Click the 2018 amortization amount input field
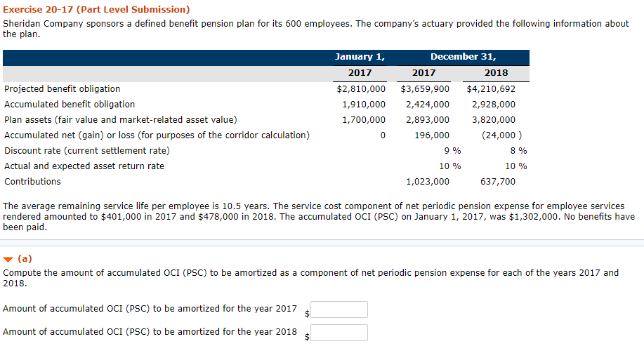This screenshot has height=346, width=644. click(339, 333)
